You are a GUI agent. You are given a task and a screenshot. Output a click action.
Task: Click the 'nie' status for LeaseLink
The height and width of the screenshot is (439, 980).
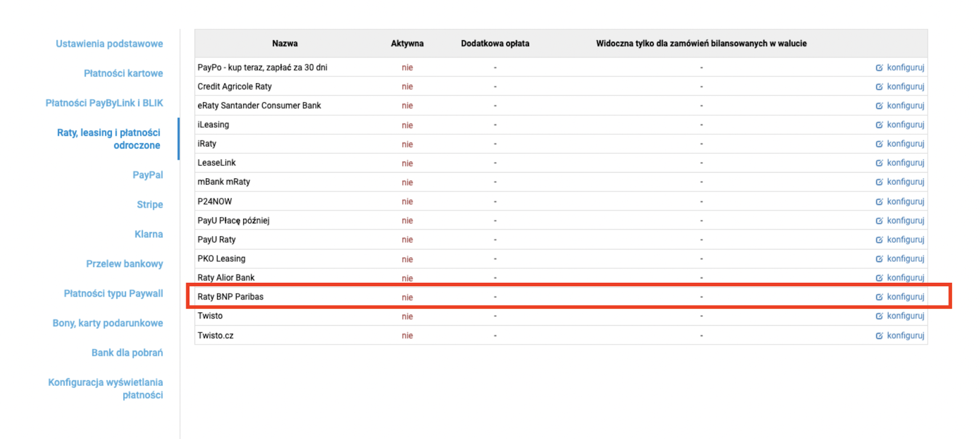[407, 163]
